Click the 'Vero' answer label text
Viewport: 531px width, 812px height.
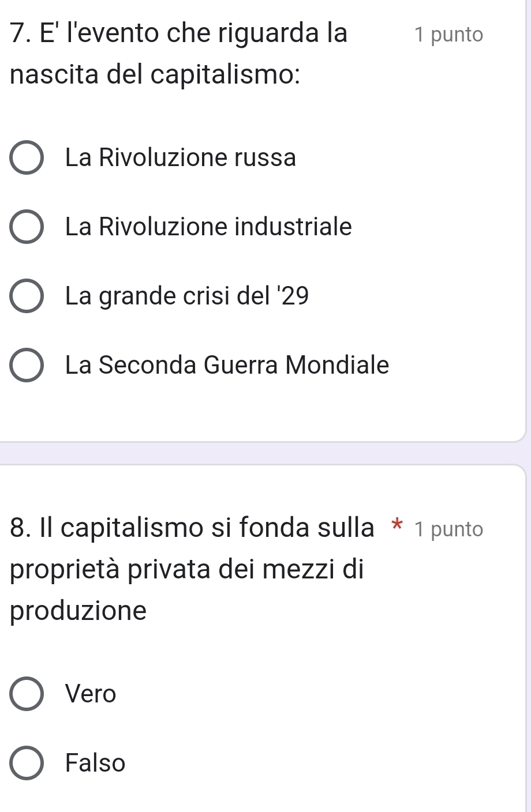pyautogui.click(x=91, y=694)
